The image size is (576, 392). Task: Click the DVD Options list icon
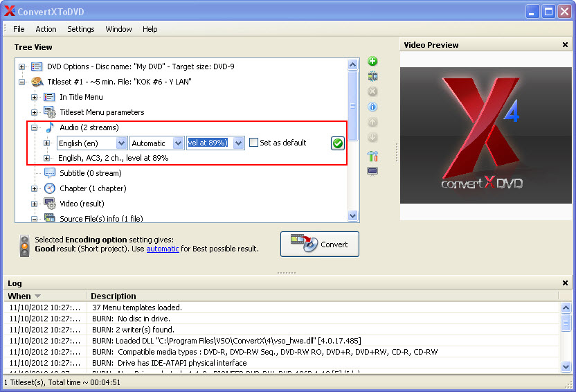[37, 66]
